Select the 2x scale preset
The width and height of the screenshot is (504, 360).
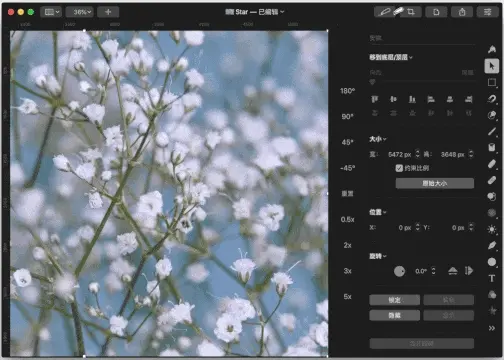[x=347, y=245]
